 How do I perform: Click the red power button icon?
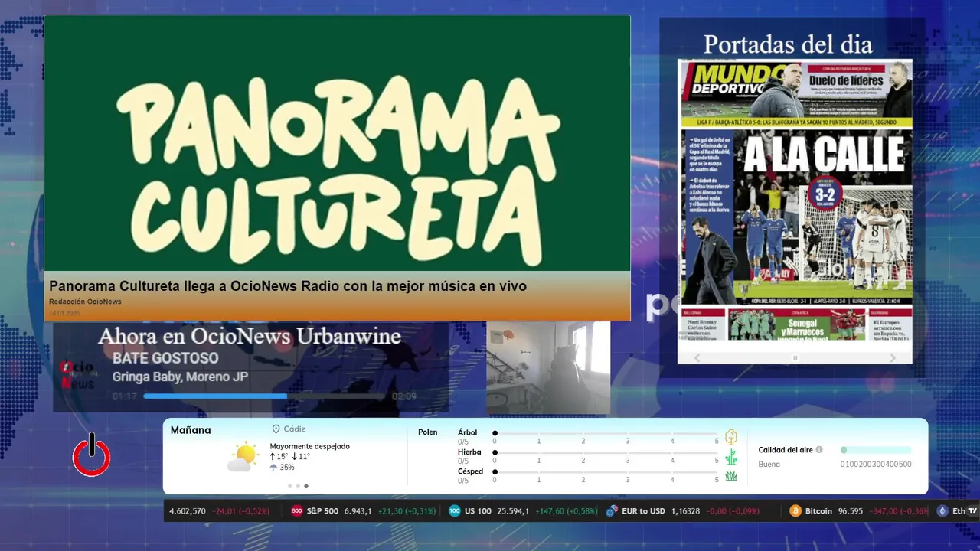(x=92, y=455)
